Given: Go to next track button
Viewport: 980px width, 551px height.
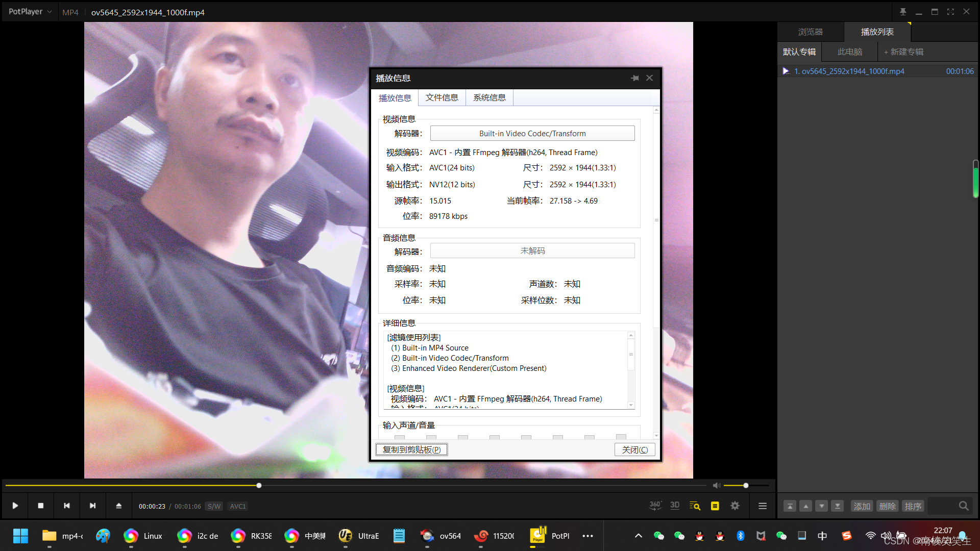Looking at the screenshot, I should 92,506.
